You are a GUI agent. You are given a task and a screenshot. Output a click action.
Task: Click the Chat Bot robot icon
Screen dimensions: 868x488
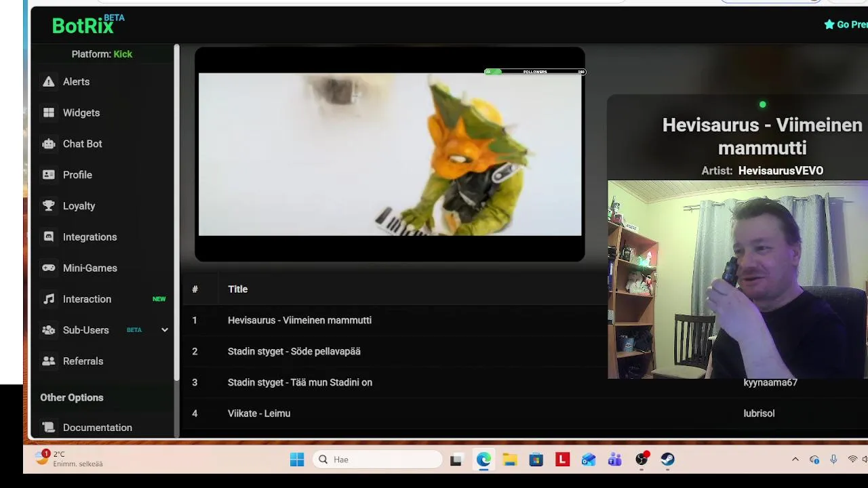click(48, 144)
